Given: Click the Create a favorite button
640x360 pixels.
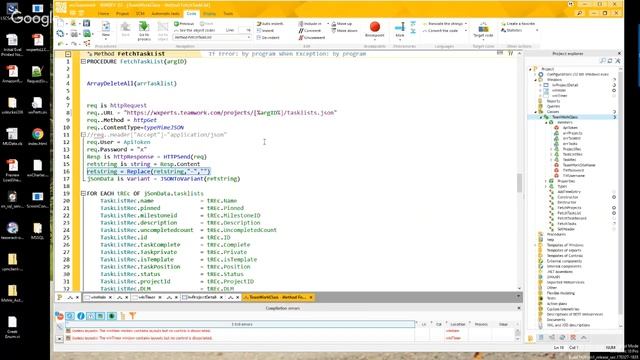Looking at the screenshot, I should [518, 24].
